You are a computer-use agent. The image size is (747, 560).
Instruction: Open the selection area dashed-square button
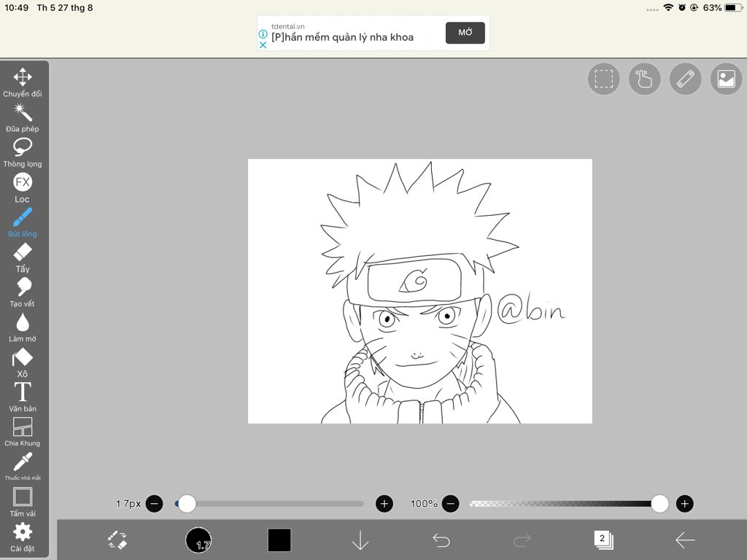tap(603, 79)
